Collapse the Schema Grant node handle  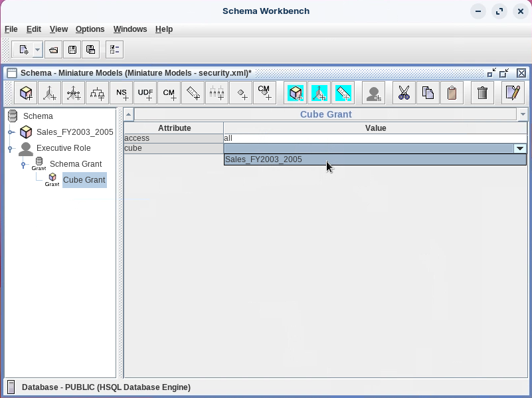click(x=23, y=165)
